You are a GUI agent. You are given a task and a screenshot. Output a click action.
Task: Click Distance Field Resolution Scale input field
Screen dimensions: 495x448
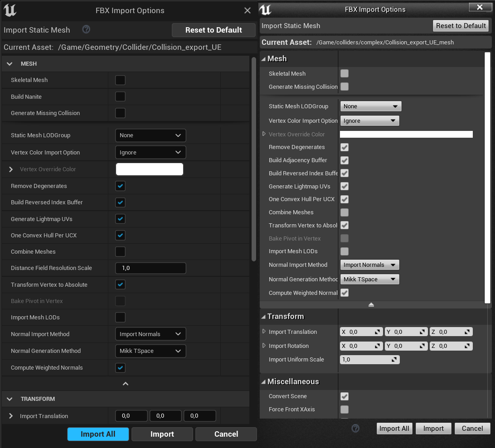tap(150, 268)
